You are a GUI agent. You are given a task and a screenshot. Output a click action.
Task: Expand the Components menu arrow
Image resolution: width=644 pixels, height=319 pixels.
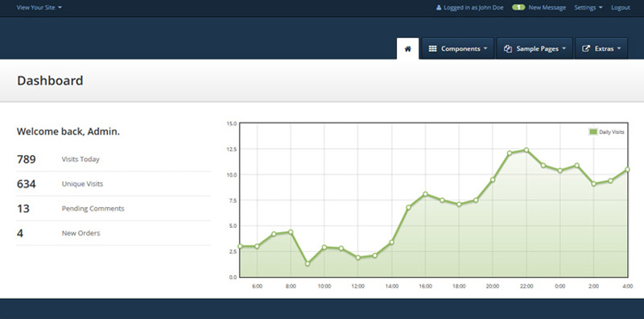point(485,49)
